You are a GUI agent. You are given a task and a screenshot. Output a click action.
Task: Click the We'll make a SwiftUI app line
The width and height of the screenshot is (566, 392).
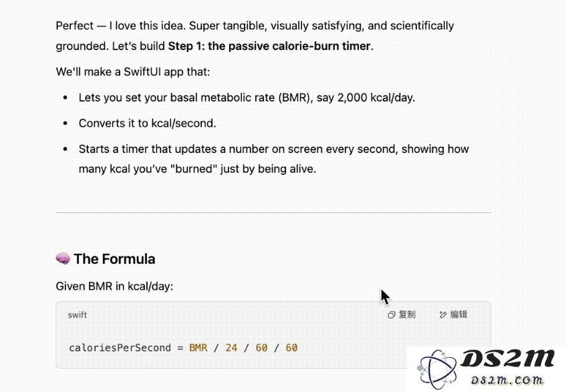point(133,71)
